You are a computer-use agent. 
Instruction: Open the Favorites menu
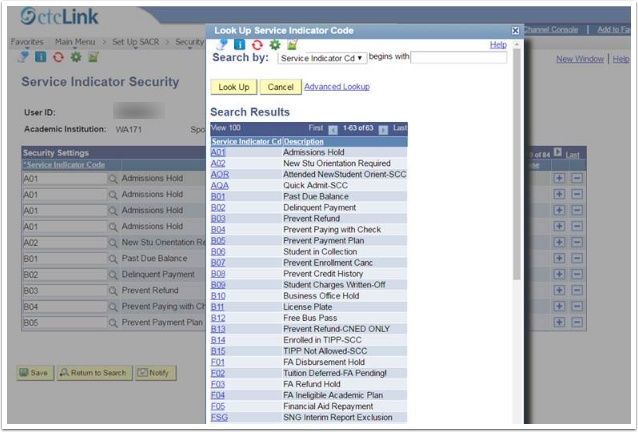(27, 42)
